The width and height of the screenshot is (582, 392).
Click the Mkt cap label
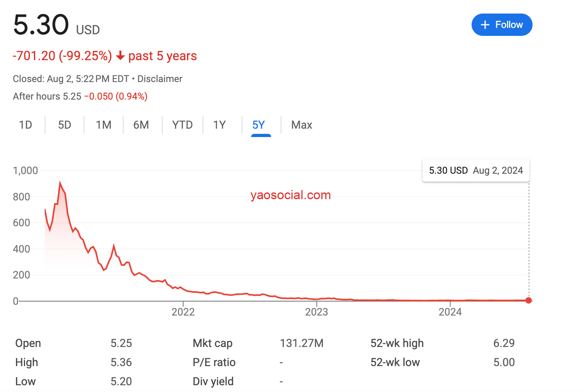[x=212, y=343]
